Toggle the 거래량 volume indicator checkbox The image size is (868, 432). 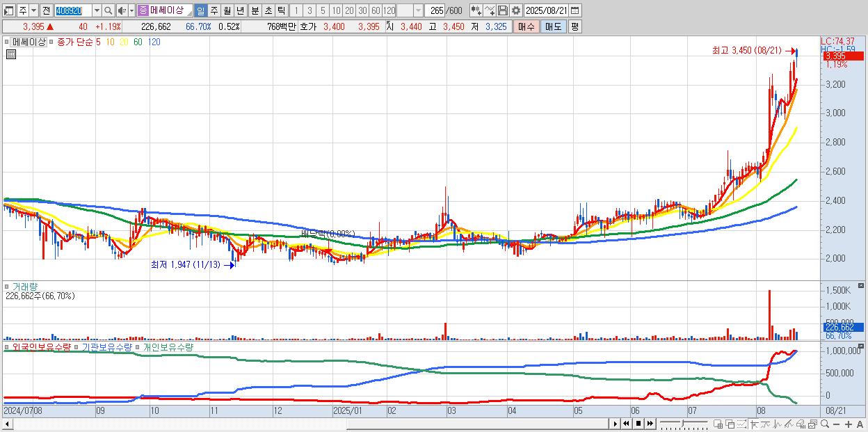(8, 287)
